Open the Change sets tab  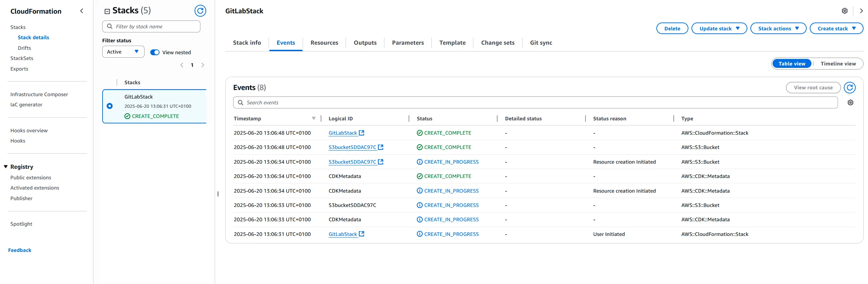[498, 43]
